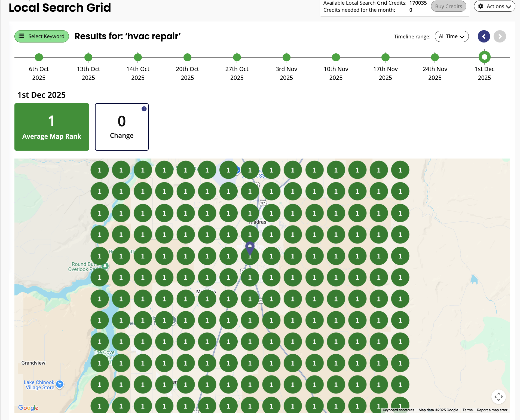Click Report a map error link
Image resolution: width=520 pixels, height=420 pixels.
coord(492,410)
